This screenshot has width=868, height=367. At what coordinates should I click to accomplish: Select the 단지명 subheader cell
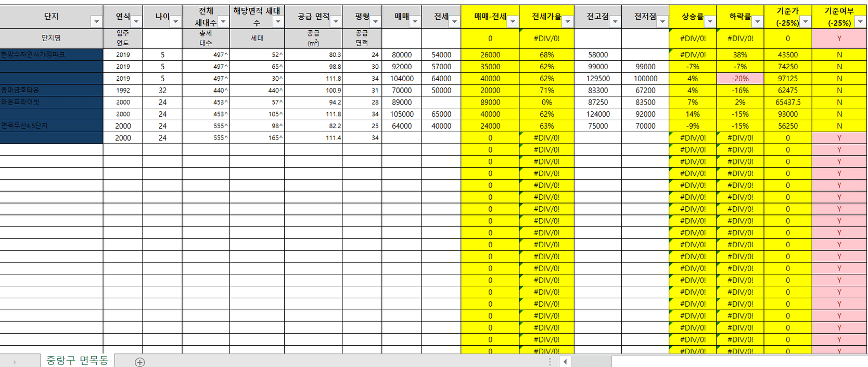click(52, 39)
